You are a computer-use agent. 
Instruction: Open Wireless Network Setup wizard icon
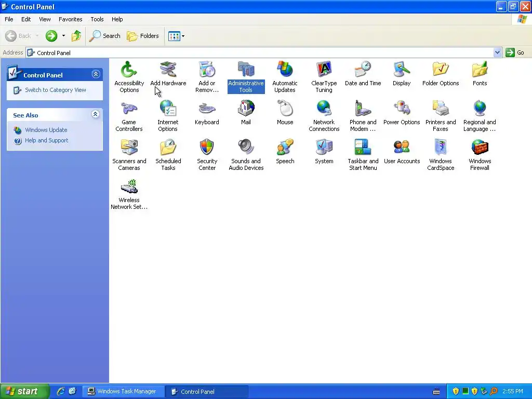pos(129,187)
